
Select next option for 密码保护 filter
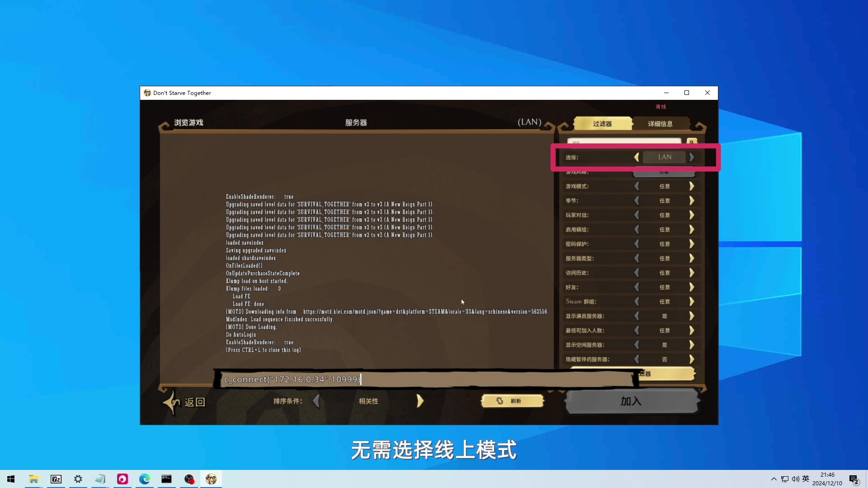pyautogui.click(x=692, y=244)
